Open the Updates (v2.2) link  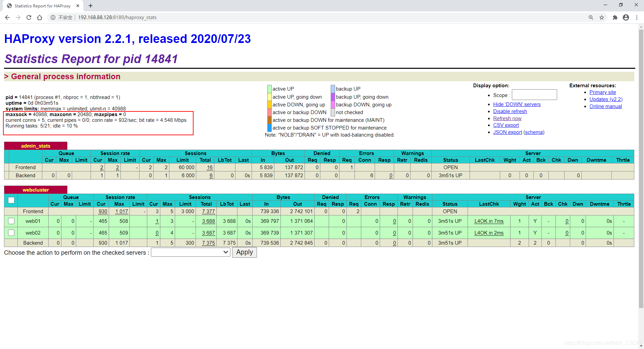(x=606, y=99)
